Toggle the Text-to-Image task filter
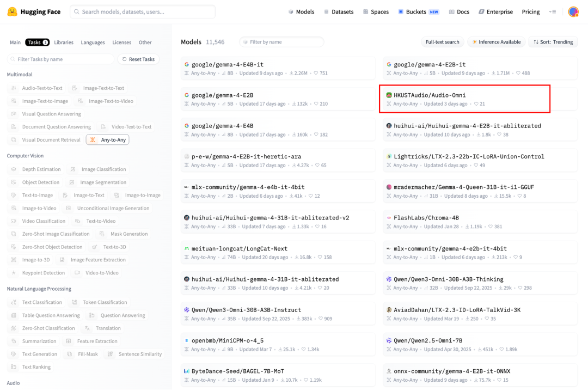Image resolution: width=588 pixels, height=391 pixels. pos(32,195)
